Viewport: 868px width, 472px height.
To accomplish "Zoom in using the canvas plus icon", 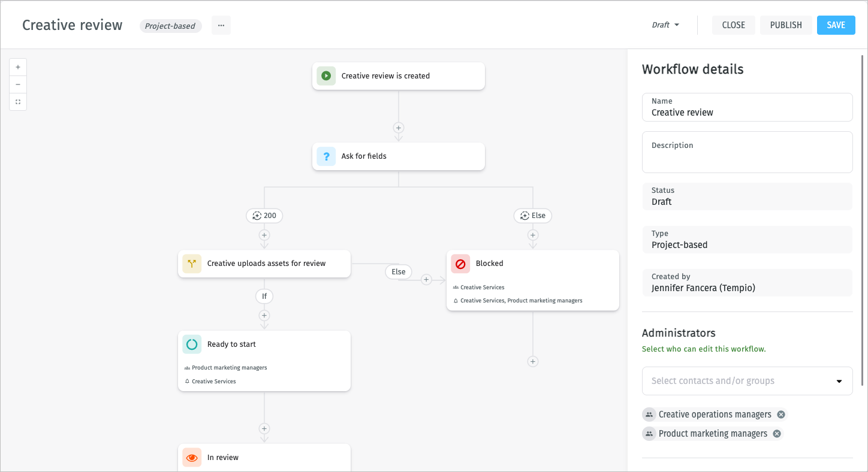I will pyautogui.click(x=18, y=66).
